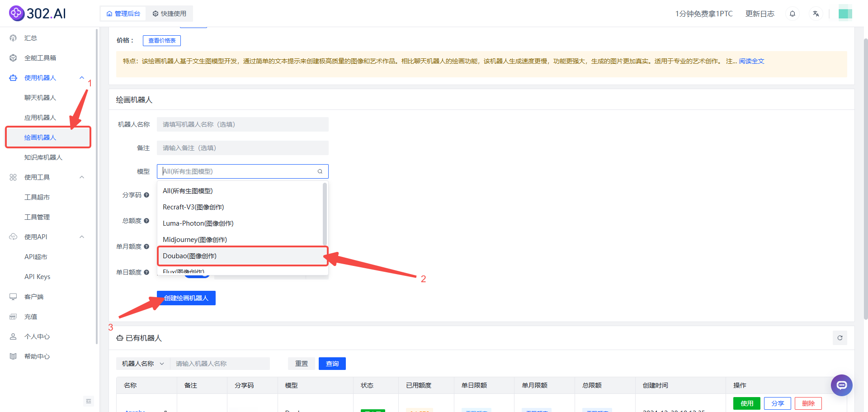Click the 个人中心 person icon
868x412 pixels.
tap(13, 336)
